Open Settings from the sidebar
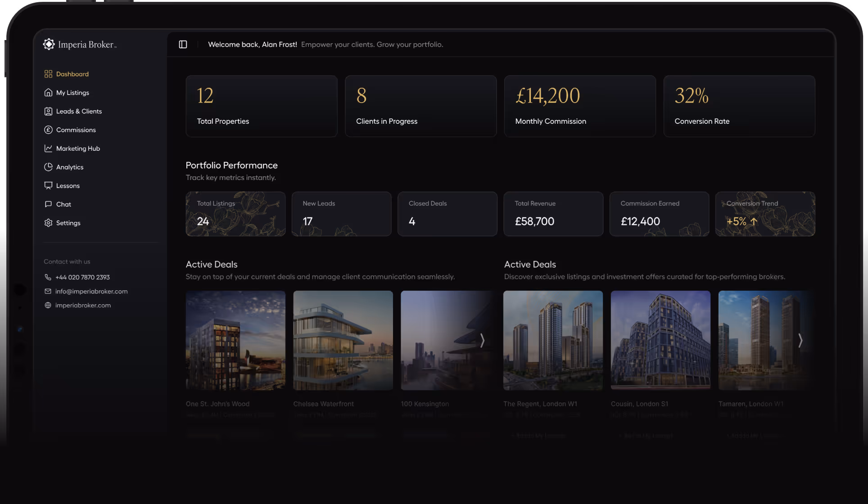This screenshot has height=504, width=868. tap(68, 223)
